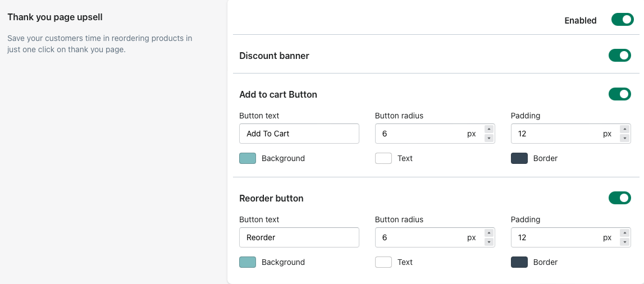Open Reorder button Background color swatch
Image resolution: width=644 pixels, height=284 pixels.
click(x=248, y=262)
